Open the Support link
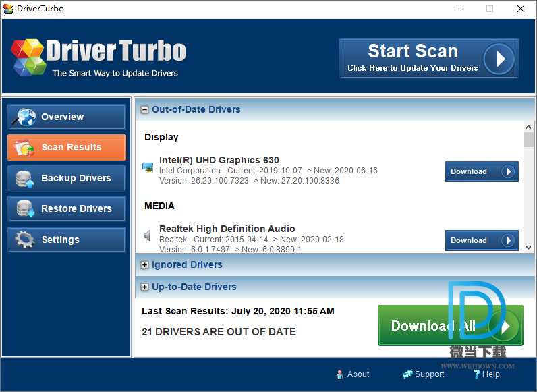Viewport: 537px width, 392px height. coord(424,374)
